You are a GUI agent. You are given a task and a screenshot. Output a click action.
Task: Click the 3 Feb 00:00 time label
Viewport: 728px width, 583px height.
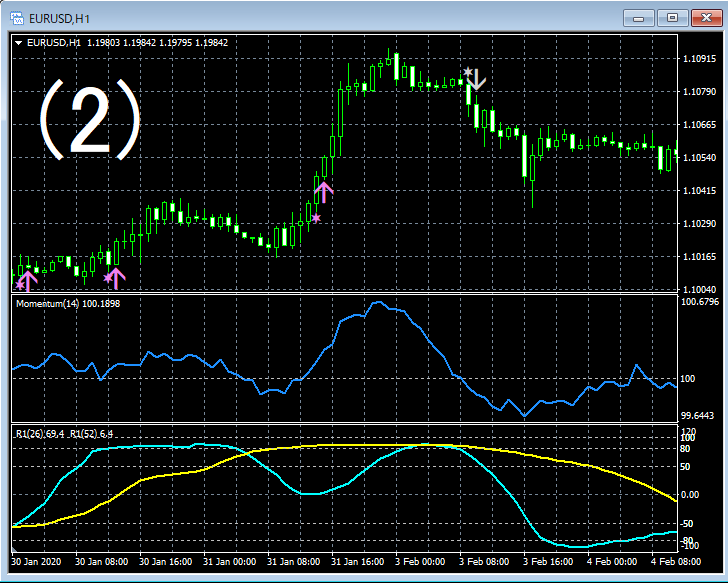[420, 562]
